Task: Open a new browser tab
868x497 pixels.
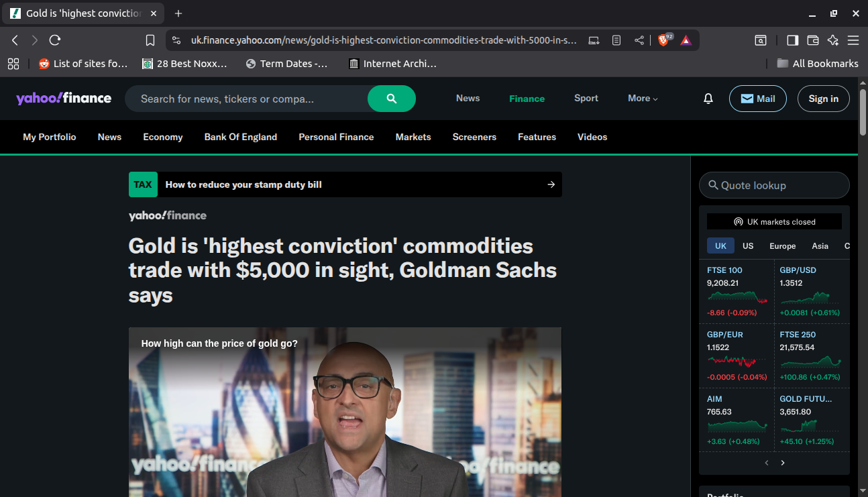Action: 178,13
